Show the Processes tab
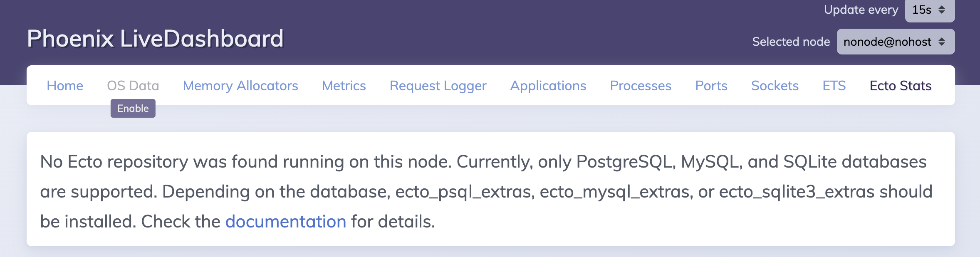Screen dimensions: 980x257 [x=641, y=86]
